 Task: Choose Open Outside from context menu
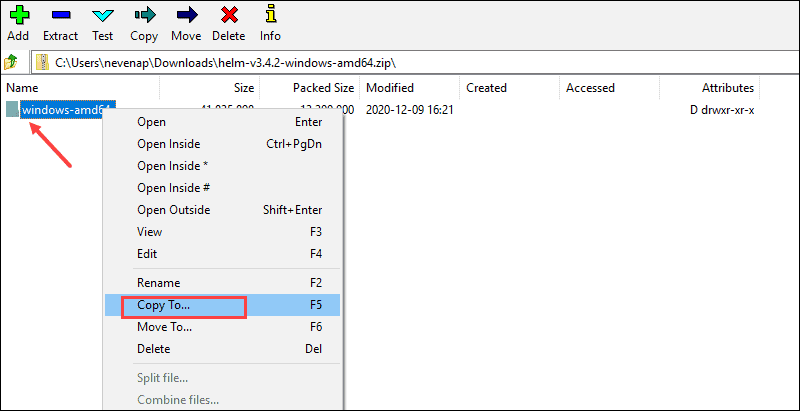[x=222, y=210]
